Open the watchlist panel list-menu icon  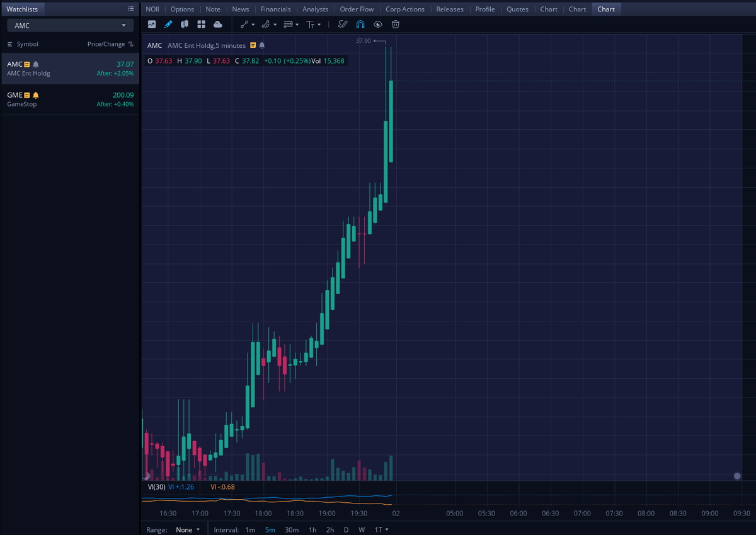[x=130, y=9]
